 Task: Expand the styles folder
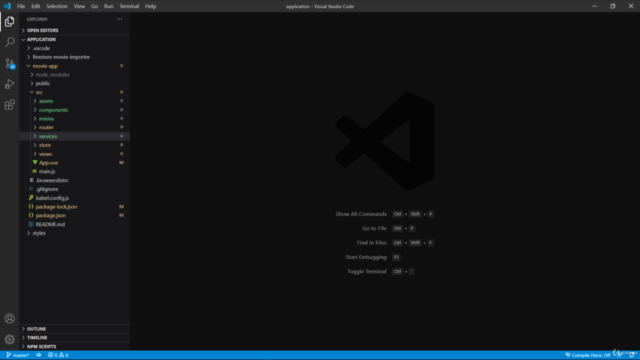[x=75, y=233]
